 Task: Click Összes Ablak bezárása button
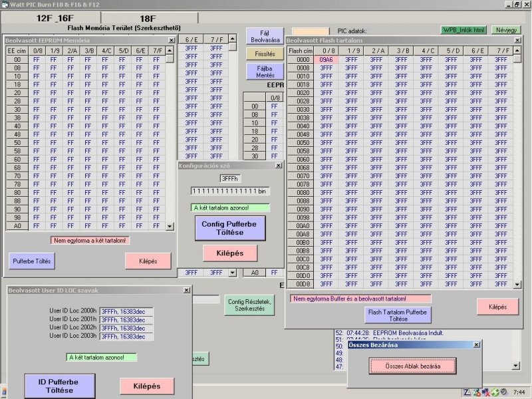(412, 366)
